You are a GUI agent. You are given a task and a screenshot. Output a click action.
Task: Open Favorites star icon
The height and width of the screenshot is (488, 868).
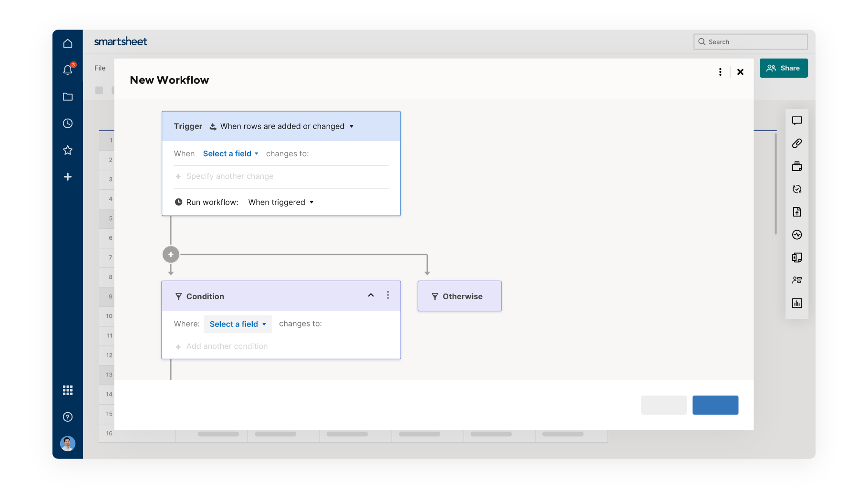(68, 150)
